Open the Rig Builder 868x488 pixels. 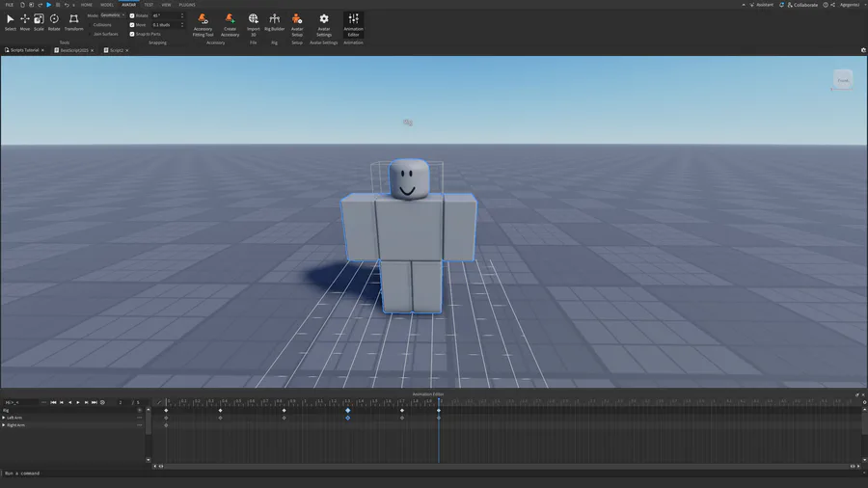tap(274, 22)
